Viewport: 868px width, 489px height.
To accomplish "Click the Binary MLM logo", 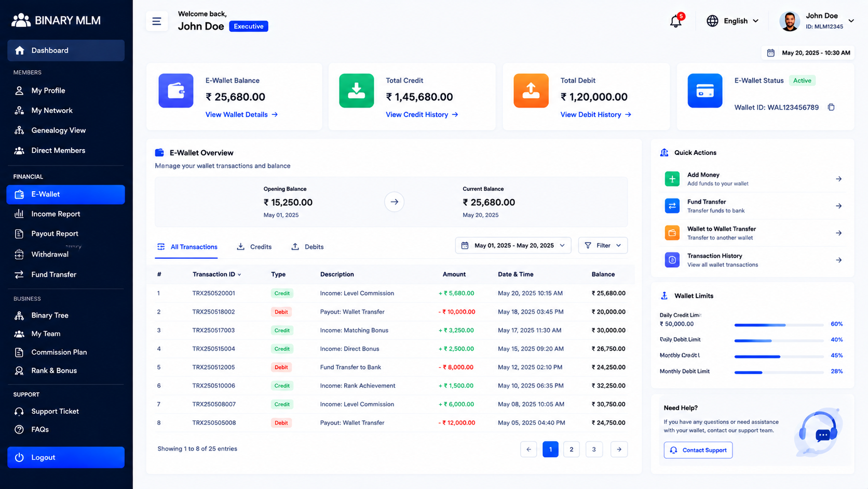I will point(56,20).
